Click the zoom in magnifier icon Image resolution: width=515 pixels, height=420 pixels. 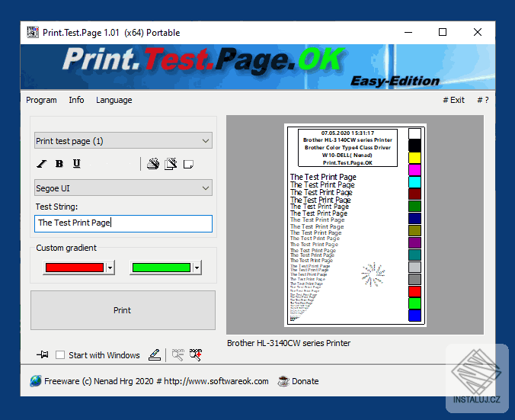tap(196, 354)
